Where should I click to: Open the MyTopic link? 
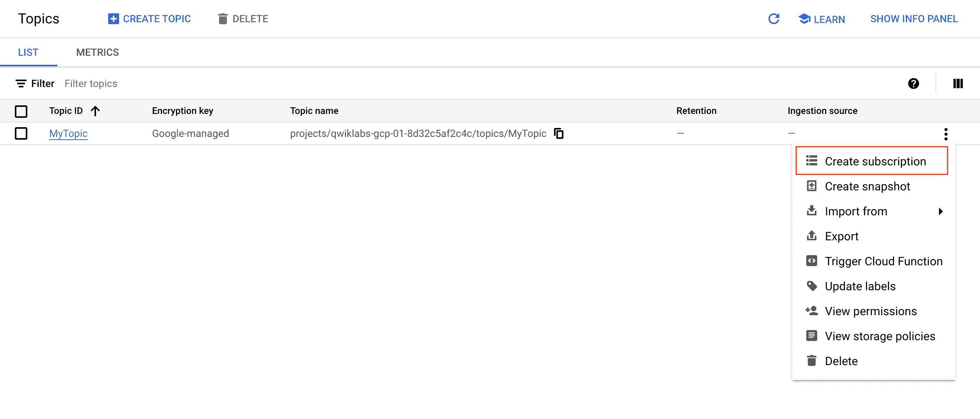(68, 133)
